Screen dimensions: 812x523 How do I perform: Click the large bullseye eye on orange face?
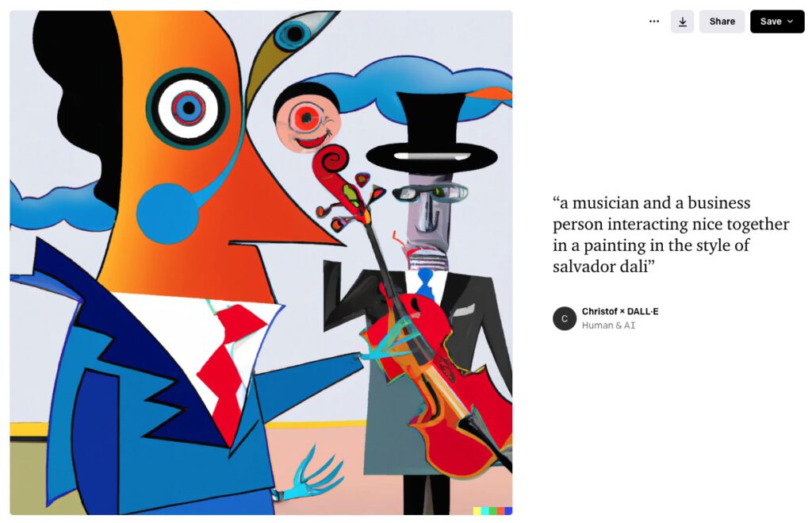188,109
